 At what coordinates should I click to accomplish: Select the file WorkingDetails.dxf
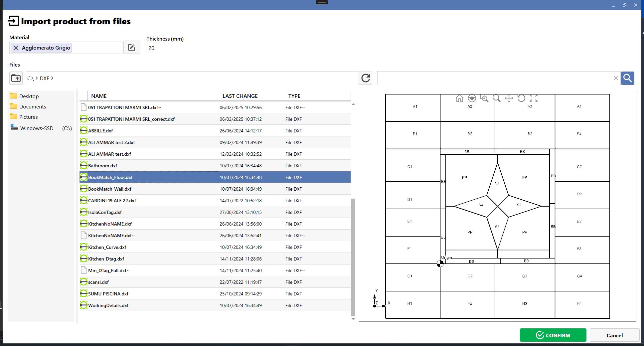[215, 305]
